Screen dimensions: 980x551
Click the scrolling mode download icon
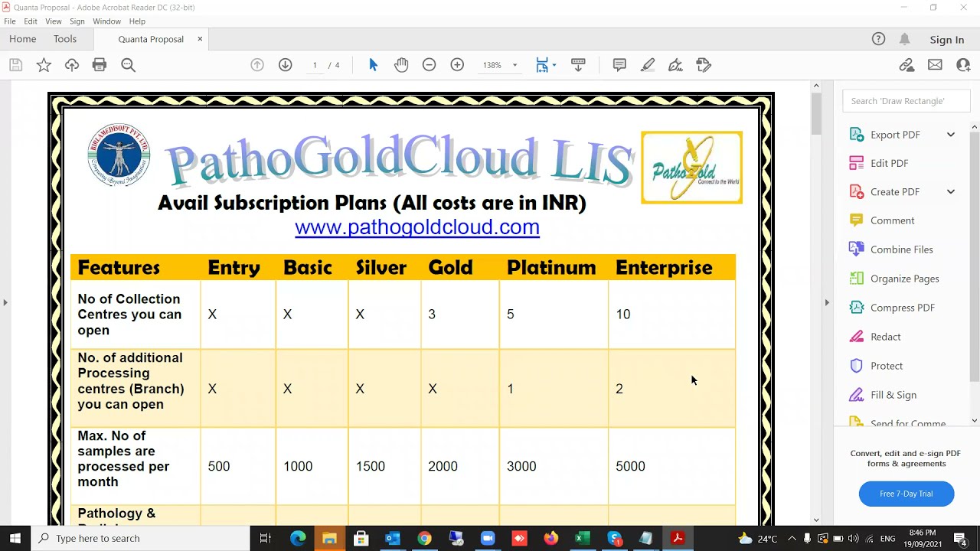pos(578,65)
